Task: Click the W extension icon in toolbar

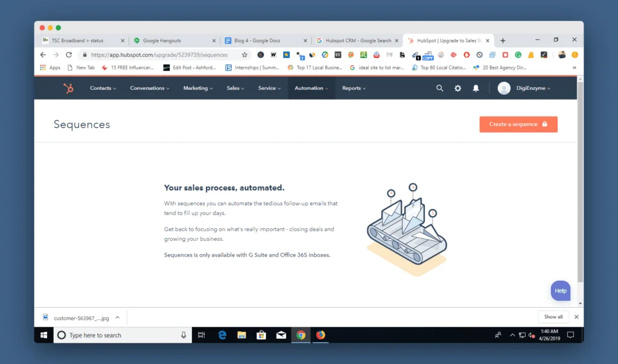Action: (273, 55)
